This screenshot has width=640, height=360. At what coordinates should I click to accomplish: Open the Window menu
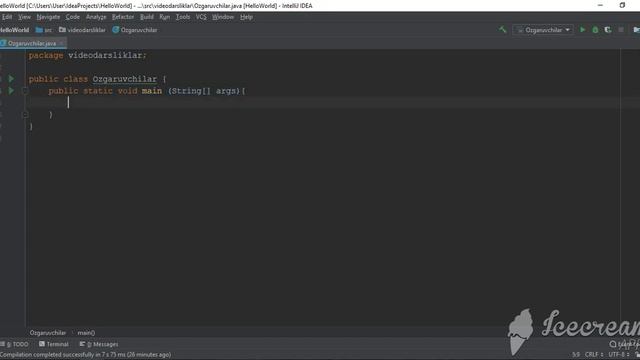[x=223, y=17]
